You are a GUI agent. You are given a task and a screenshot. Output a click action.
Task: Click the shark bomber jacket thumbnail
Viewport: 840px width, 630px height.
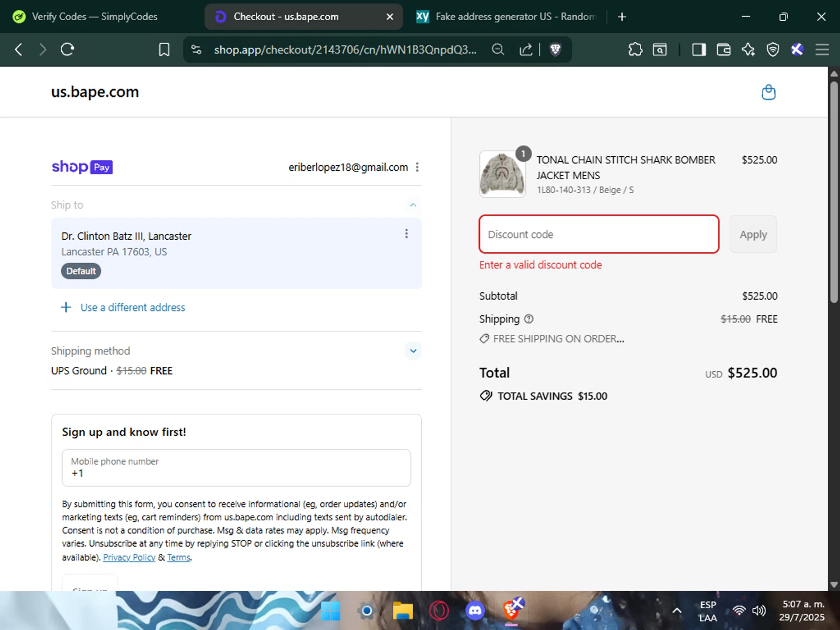click(502, 174)
